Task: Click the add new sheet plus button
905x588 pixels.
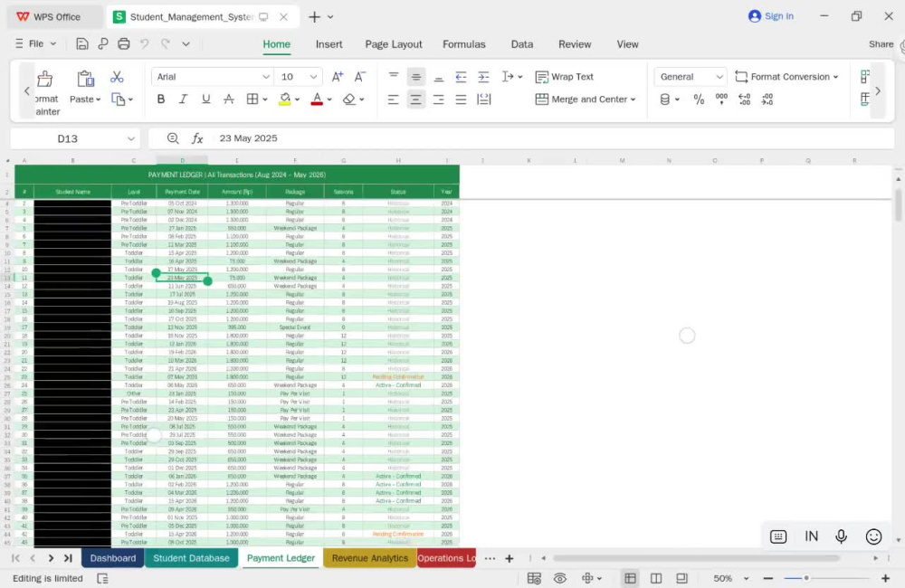Action: [509, 558]
